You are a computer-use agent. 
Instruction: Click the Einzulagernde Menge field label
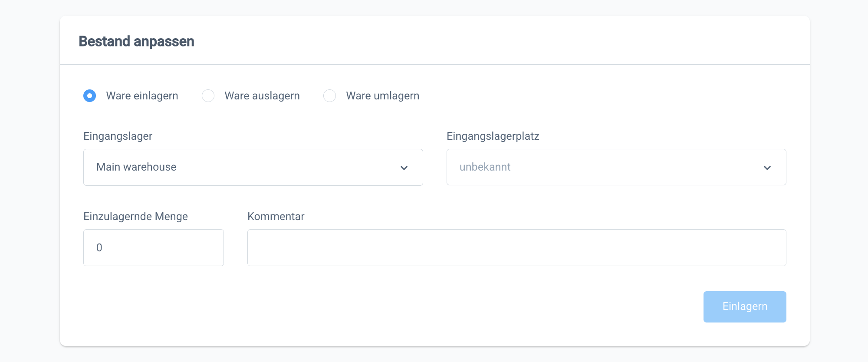pos(135,217)
